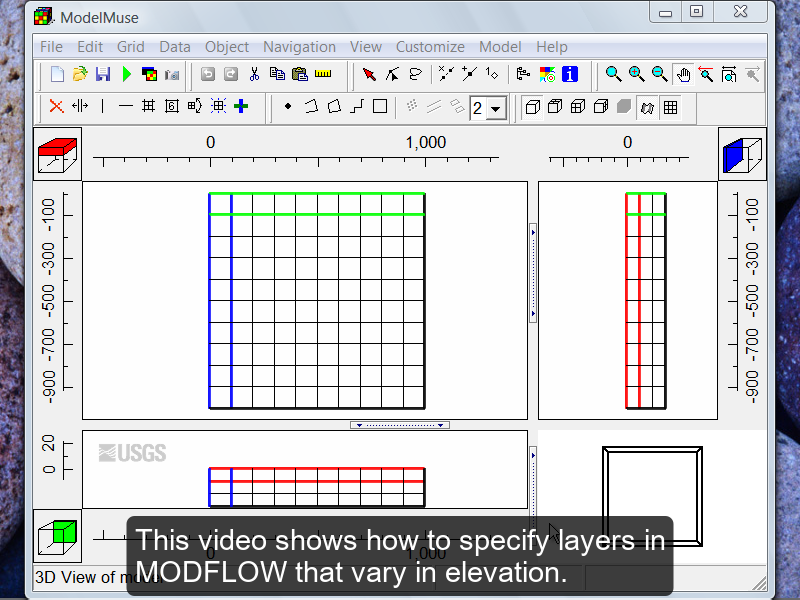This screenshot has height=600, width=800.
Task: Click the blue information icon
Action: [x=570, y=74]
